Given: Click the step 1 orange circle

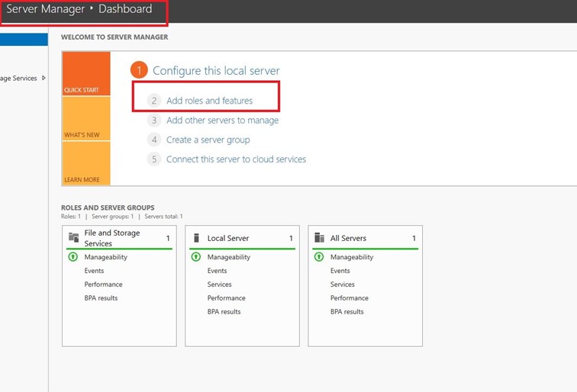Looking at the screenshot, I should tap(139, 70).
